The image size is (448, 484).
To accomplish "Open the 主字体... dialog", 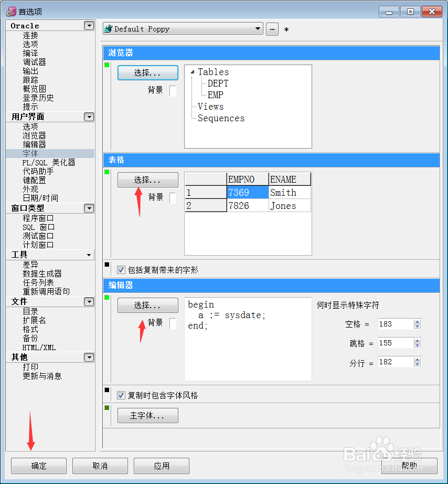I will coord(147,415).
